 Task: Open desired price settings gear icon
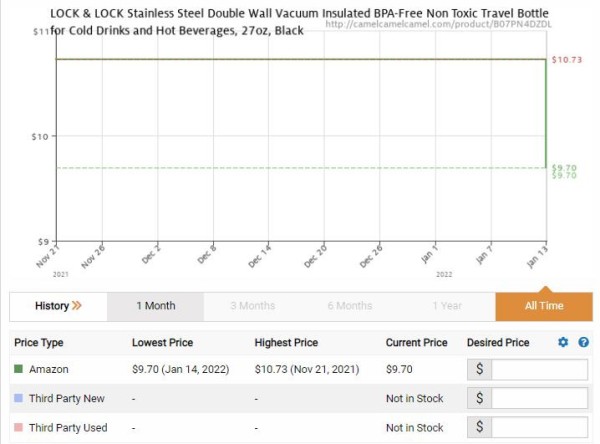click(563, 342)
